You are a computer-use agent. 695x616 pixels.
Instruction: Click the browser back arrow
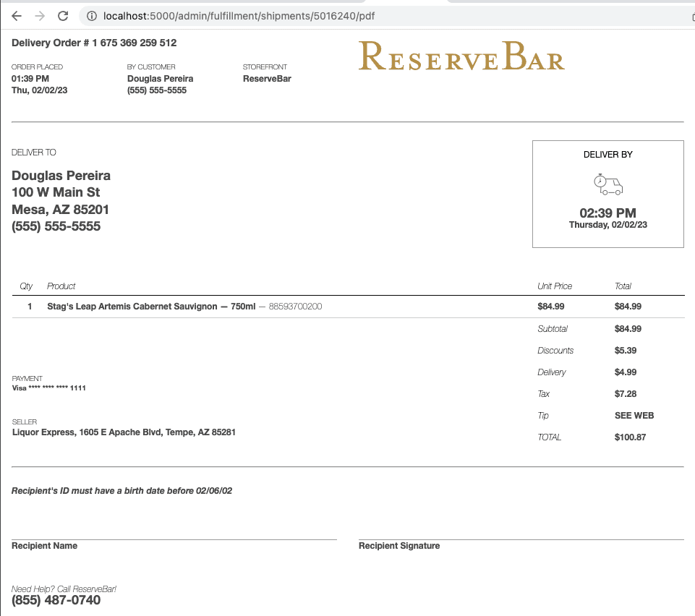click(17, 16)
